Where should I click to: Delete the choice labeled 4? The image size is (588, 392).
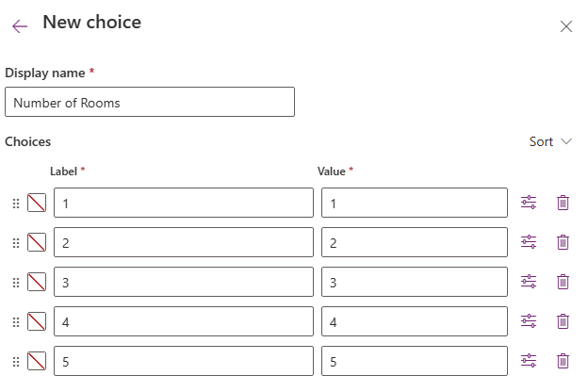coord(563,321)
